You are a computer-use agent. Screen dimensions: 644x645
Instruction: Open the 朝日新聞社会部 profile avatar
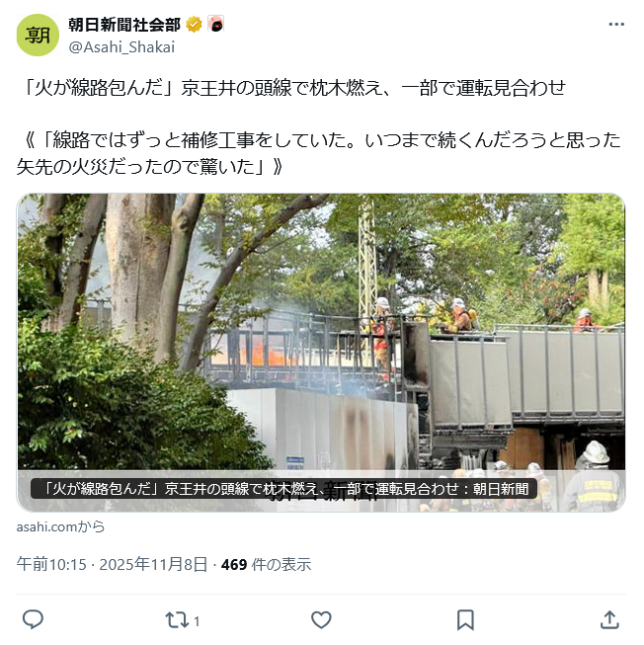pos(38,35)
